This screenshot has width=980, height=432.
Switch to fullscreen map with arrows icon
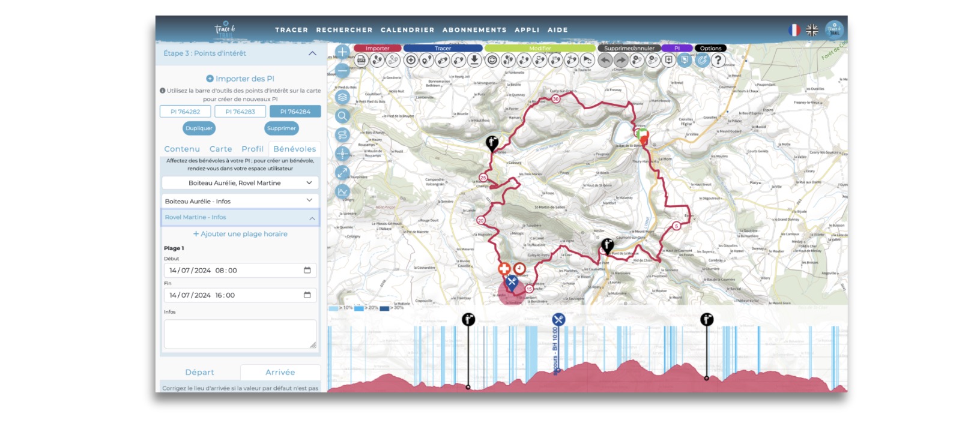342,172
